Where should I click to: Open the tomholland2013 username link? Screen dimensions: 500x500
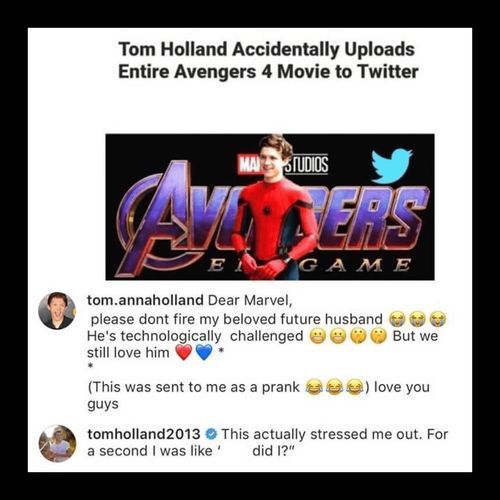coord(144,434)
